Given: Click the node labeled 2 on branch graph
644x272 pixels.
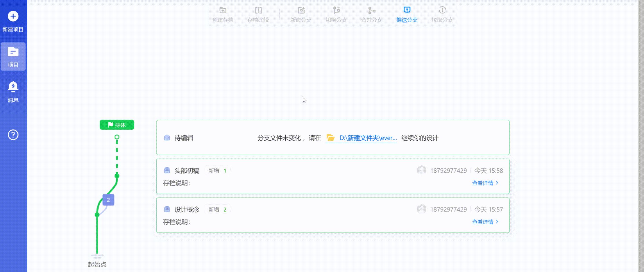Looking at the screenshot, I should click(x=108, y=200).
